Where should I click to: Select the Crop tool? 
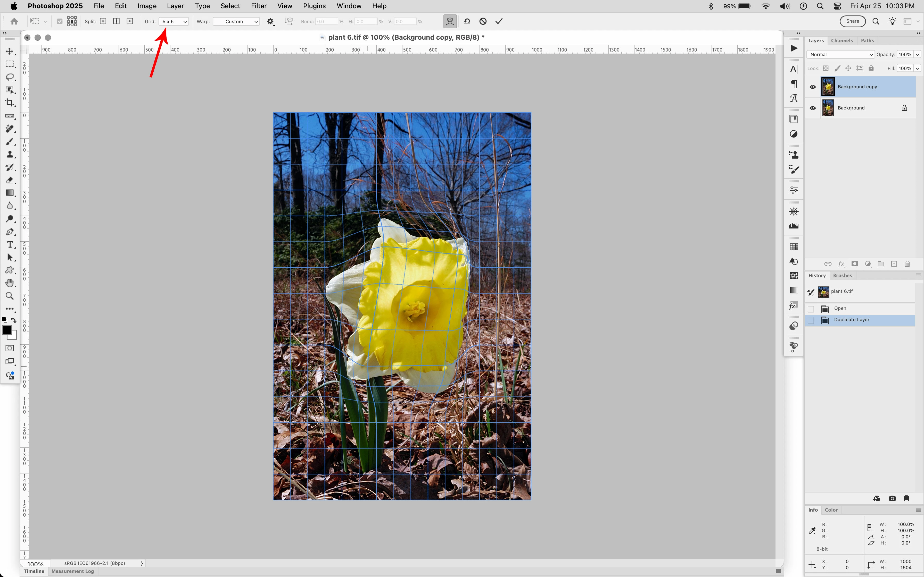point(10,103)
